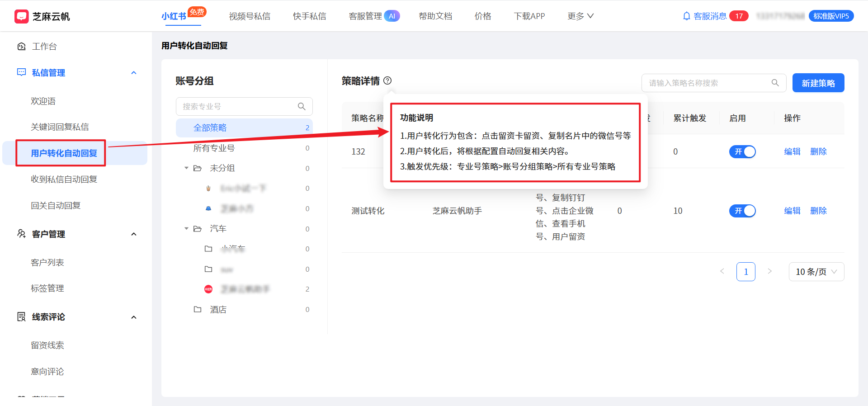Click the previous page arrow
Viewport: 868px width, 406px height.
coord(722,272)
